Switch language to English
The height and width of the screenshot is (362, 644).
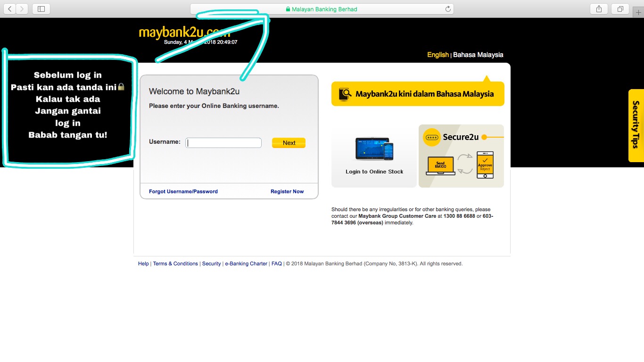(438, 55)
